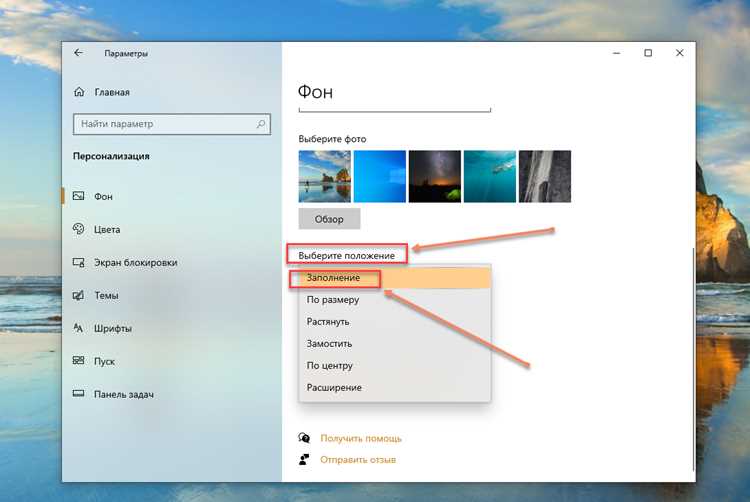Choose the night sky tent wallpaper
The height and width of the screenshot is (502, 750).
435,176
